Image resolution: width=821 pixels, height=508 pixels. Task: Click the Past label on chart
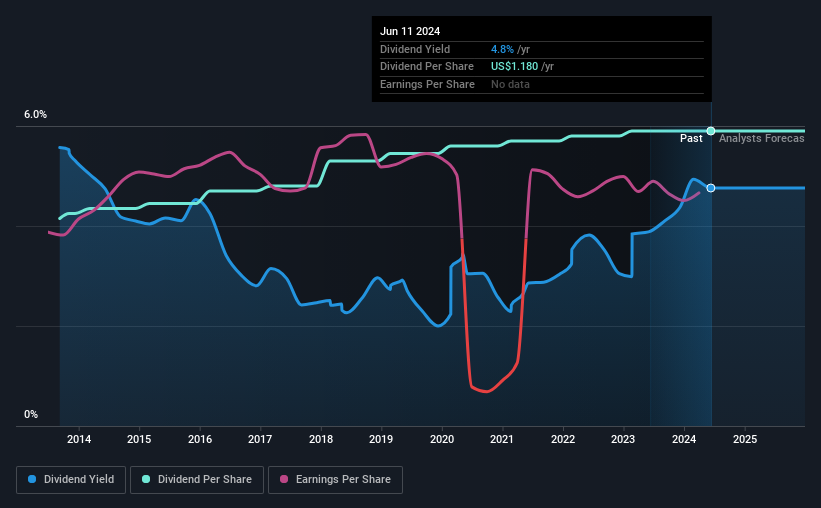coord(691,138)
